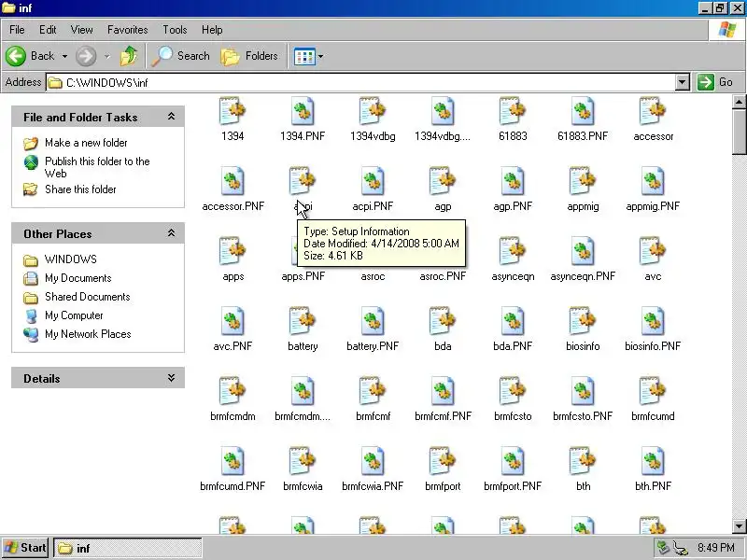This screenshot has width=747, height=560.
Task: Select the 61883.PNF file icon
Action: [x=583, y=111]
